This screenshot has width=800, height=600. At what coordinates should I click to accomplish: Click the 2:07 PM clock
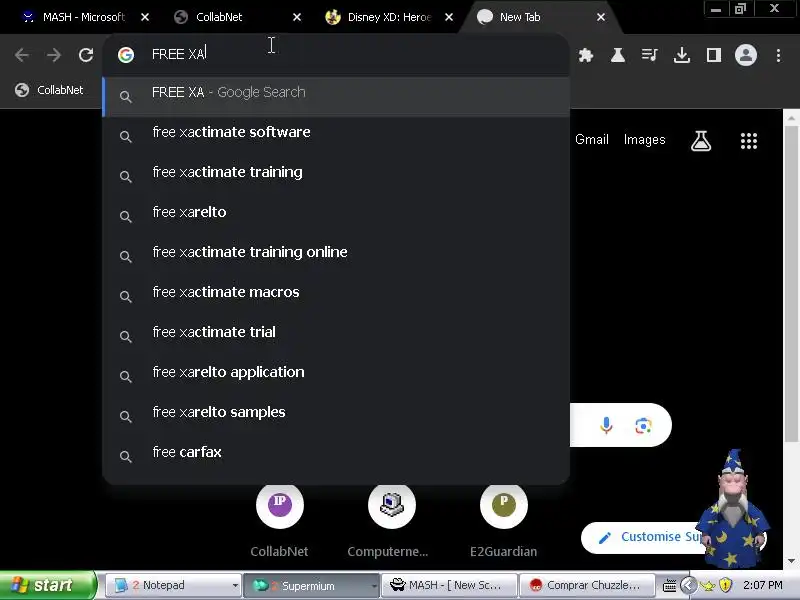click(763, 585)
